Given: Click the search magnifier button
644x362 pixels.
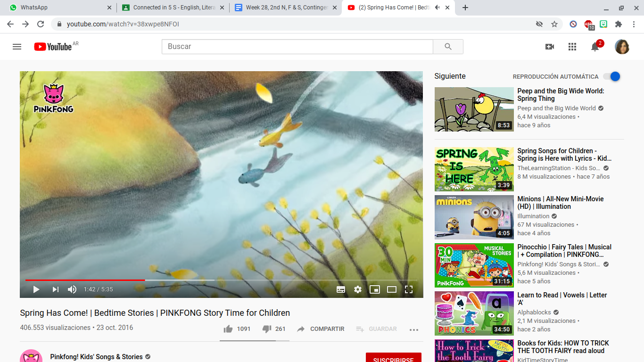Looking at the screenshot, I should click(448, 47).
